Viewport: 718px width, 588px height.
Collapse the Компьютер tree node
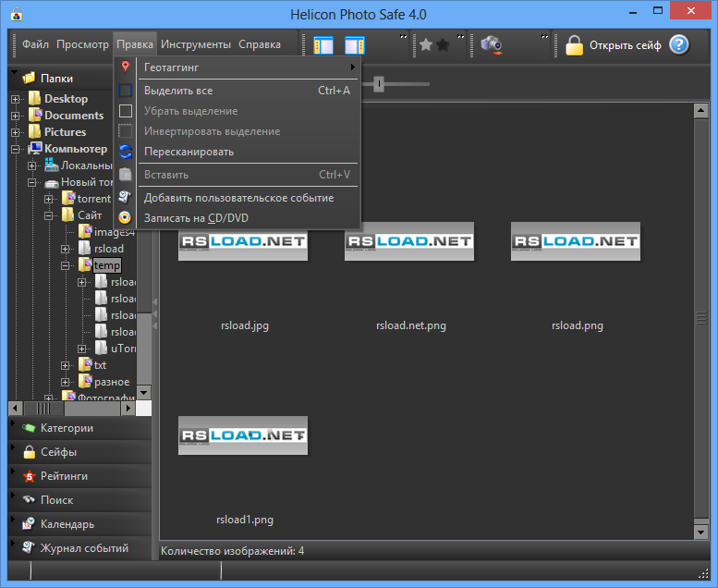15,149
